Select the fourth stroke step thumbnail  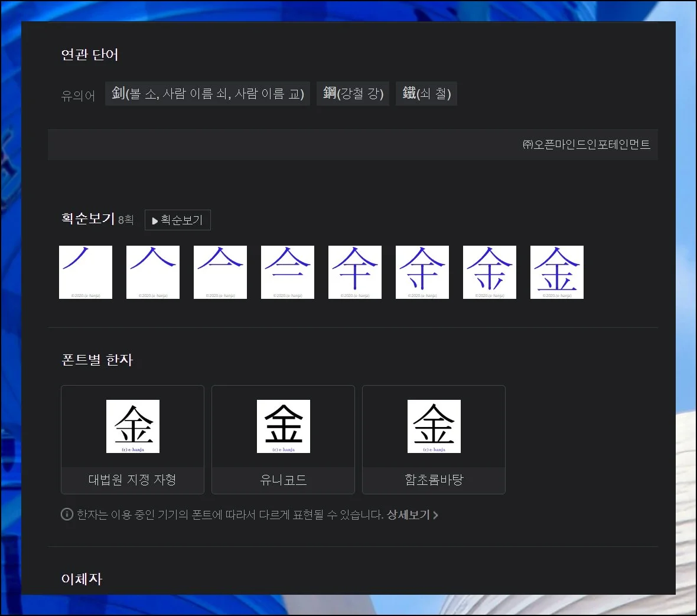point(288,272)
